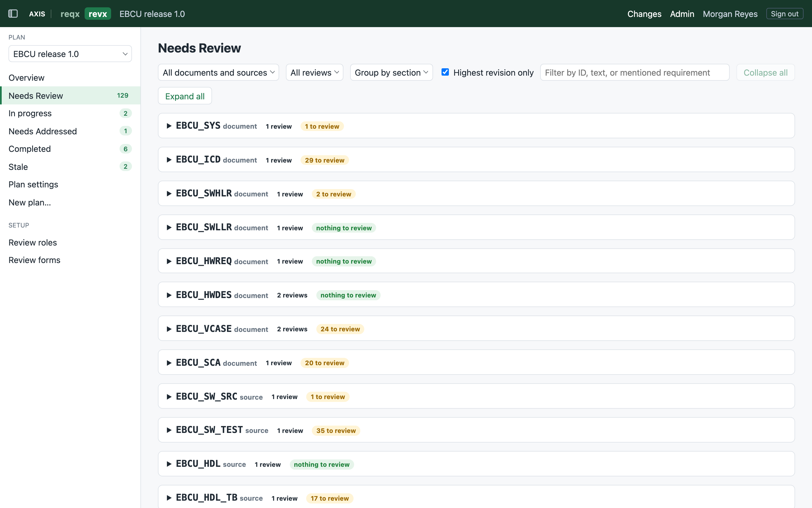
Task: Expand the EBCU_ICD document row
Action: tap(476, 159)
